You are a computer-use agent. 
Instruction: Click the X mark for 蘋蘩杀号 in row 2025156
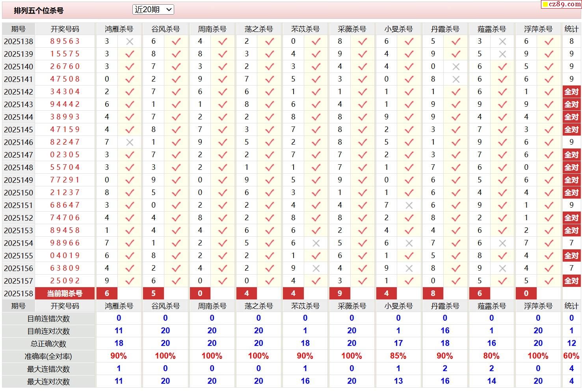502,268
